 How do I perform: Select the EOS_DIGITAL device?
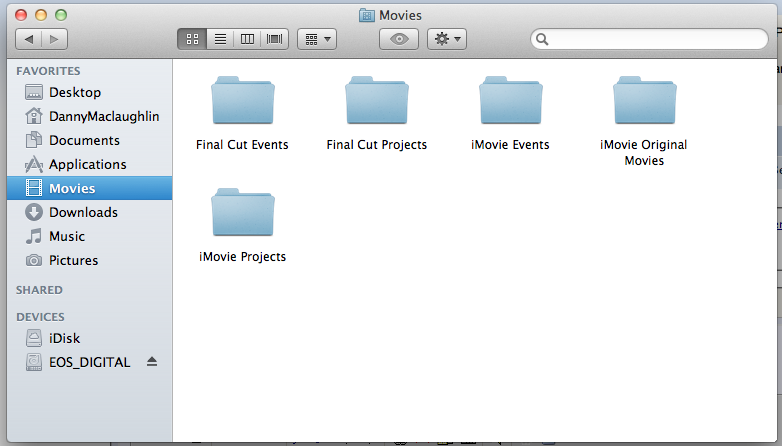pos(89,362)
